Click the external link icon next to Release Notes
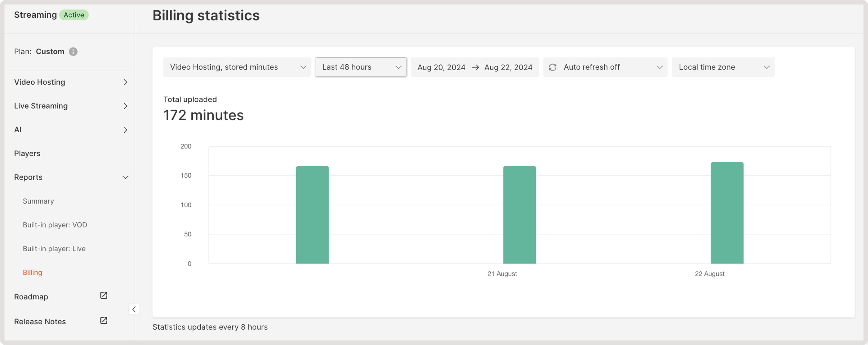This screenshot has width=868, height=345. (103, 320)
